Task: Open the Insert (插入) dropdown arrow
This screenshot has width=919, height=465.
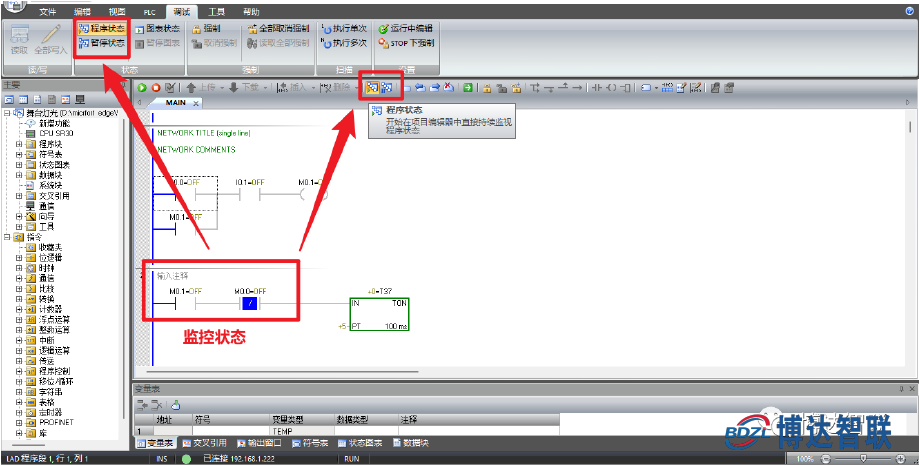Action: click(x=314, y=88)
